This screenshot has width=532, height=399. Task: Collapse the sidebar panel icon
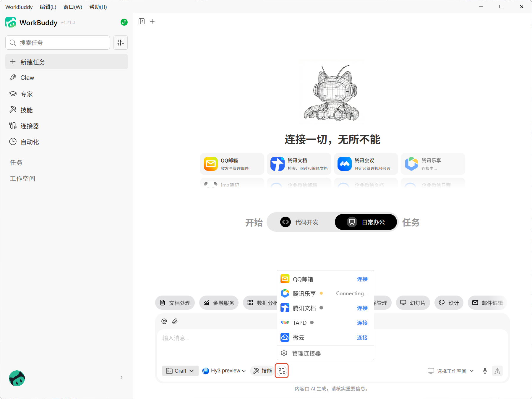(x=142, y=21)
